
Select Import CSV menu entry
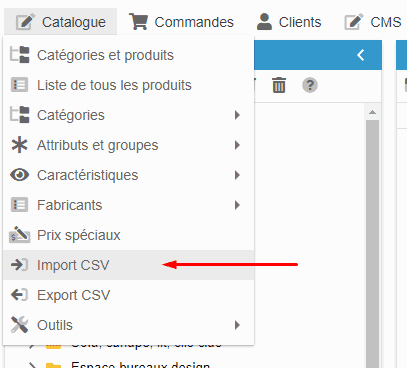128,265
